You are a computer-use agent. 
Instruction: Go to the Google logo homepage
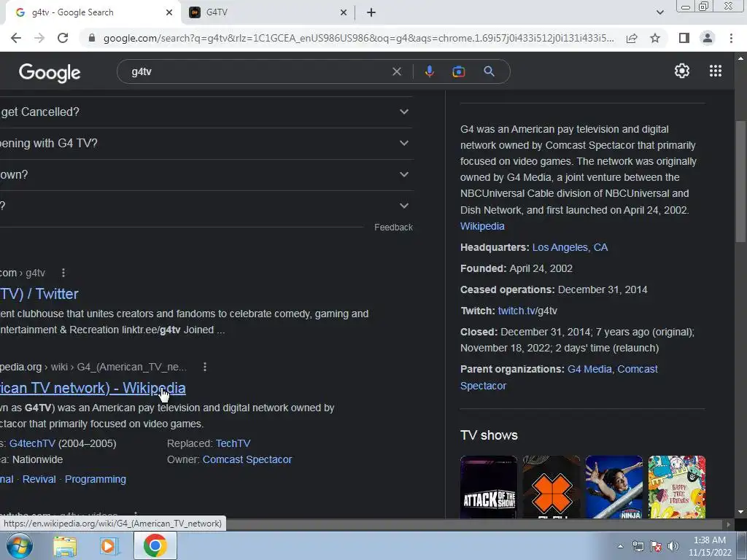[50, 72]
